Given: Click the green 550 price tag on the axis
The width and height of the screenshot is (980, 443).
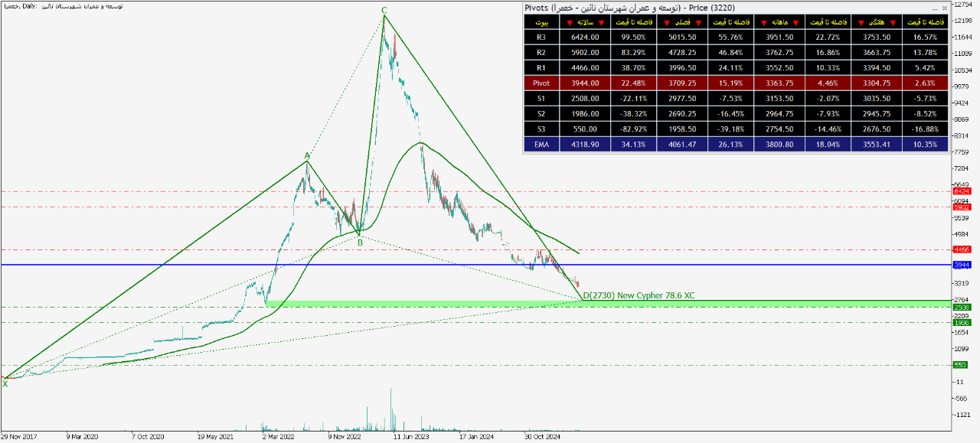Looking at the screenshot, I should [962, 365].
